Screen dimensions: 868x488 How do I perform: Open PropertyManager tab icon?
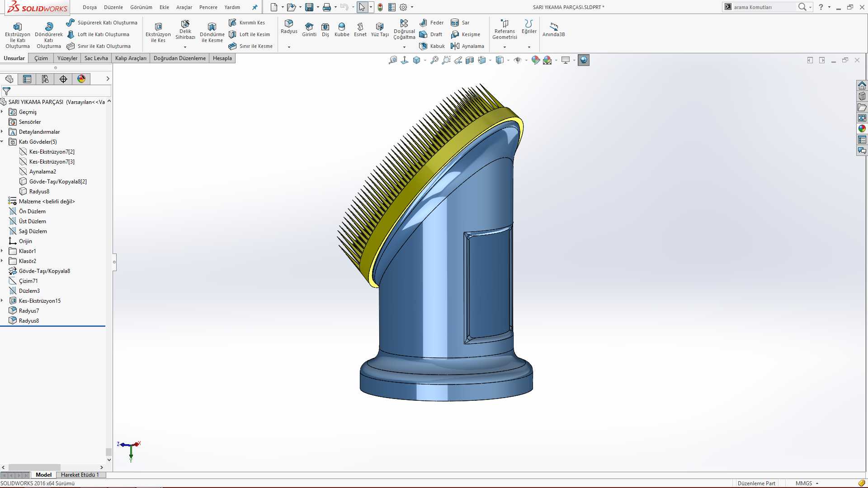(x=27, y=79)
